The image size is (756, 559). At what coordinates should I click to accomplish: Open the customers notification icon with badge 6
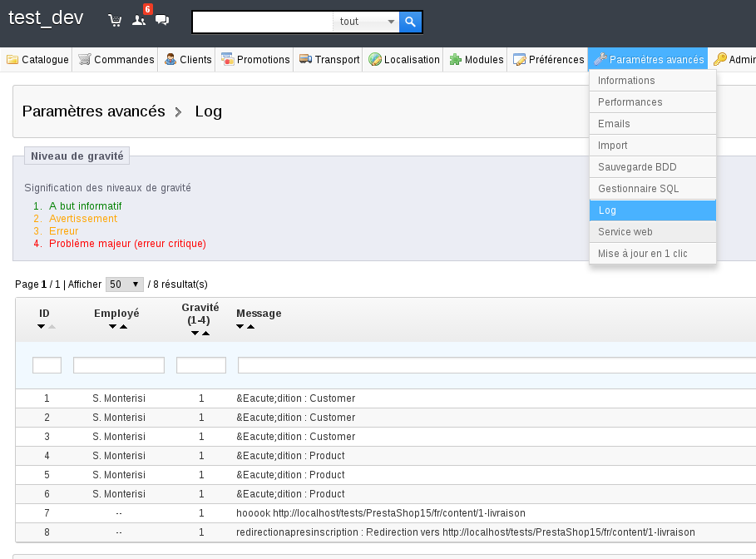pos(140,20)
